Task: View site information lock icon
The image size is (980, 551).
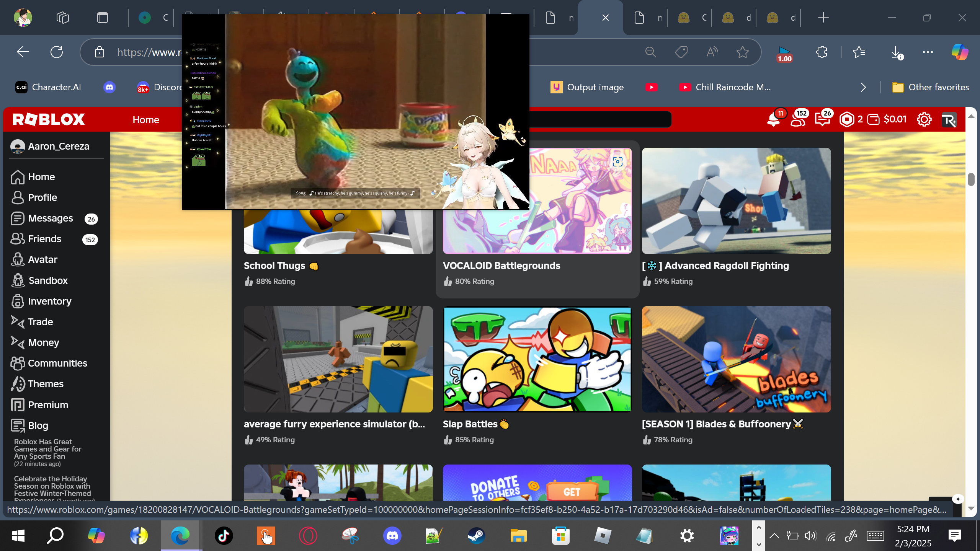Action: 100,52
